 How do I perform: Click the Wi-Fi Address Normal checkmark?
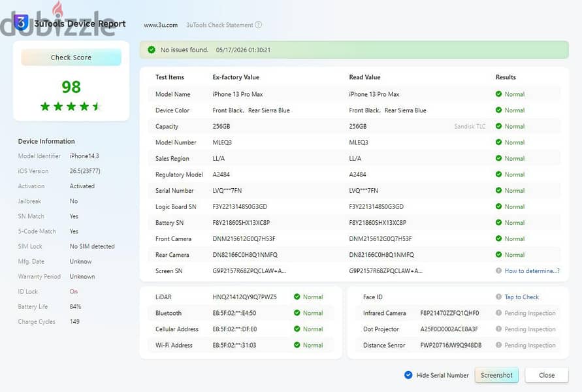(297, 345)
